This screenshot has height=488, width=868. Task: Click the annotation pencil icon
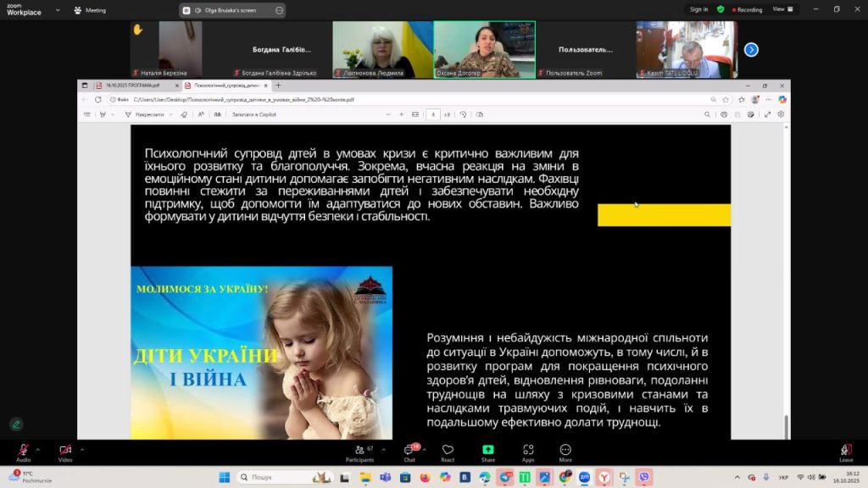pos(16,424)
